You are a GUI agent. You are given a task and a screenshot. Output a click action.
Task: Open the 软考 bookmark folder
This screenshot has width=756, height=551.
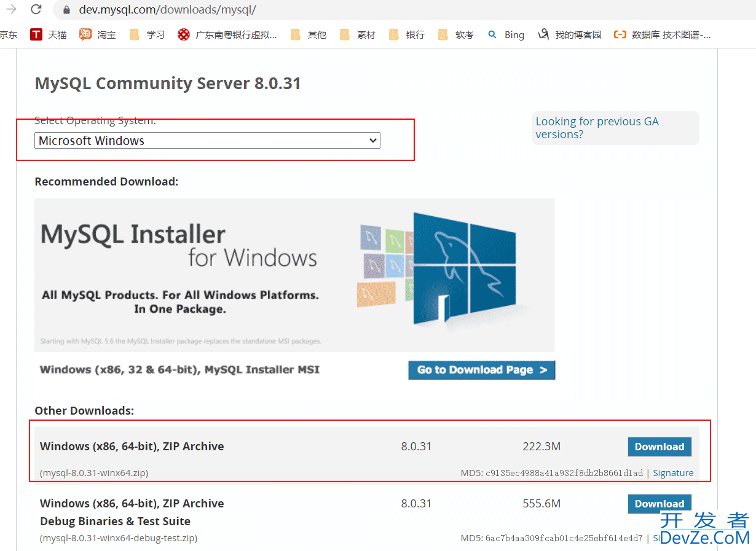tap(455, 34)
